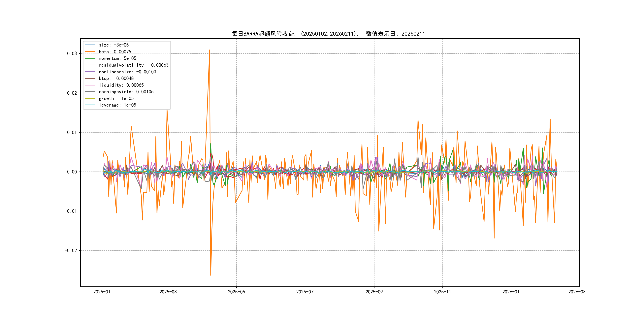Click the green momentum legend line swatch

90,58
